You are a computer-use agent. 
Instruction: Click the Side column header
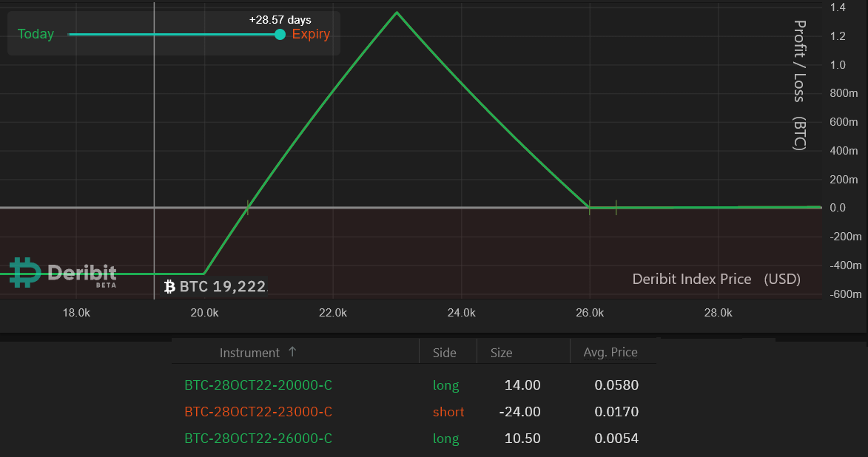click(x=444, y=353)
